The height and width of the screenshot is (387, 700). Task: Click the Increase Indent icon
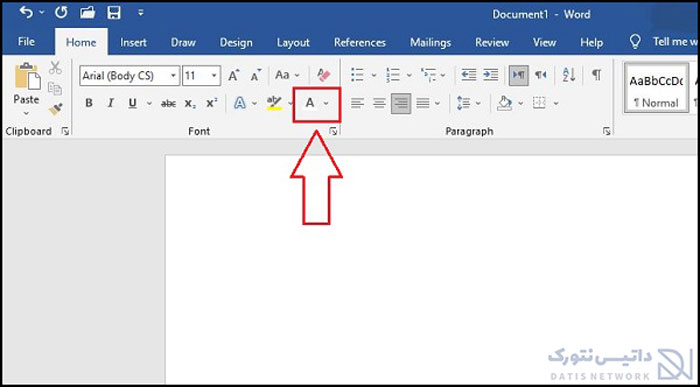click(491, 75)
